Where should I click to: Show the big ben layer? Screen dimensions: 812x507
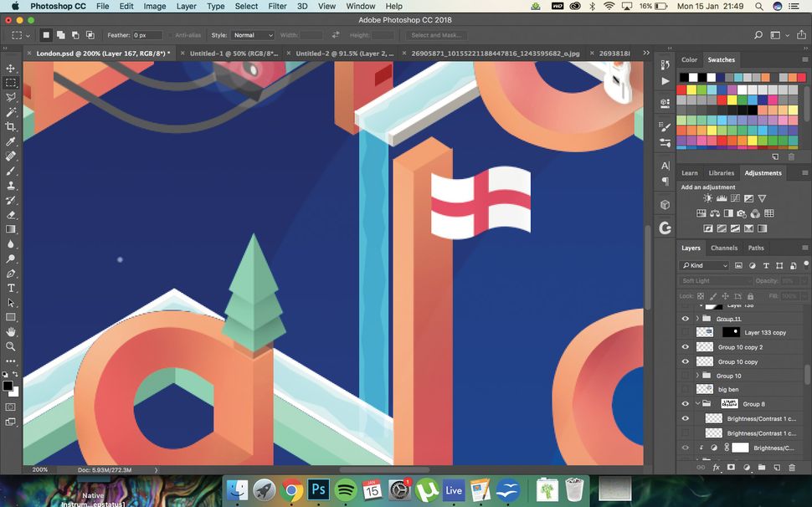(x=686, y=389)
